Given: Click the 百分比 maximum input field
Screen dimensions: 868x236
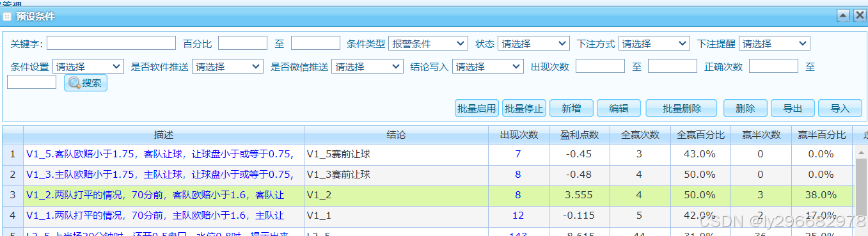Looking at the screenshot, I should click(x=315, y=43).
